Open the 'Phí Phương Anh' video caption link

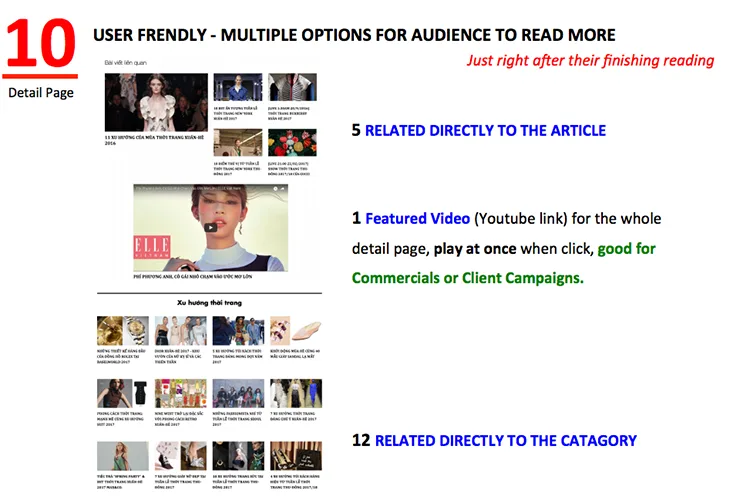click(x=193, y=277)
